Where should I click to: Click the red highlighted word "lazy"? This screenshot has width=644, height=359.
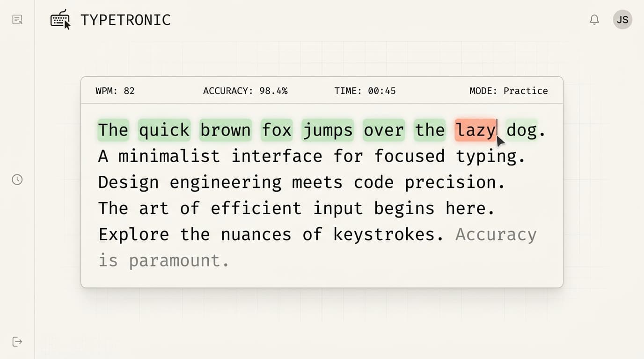click(x=476, y=130)
